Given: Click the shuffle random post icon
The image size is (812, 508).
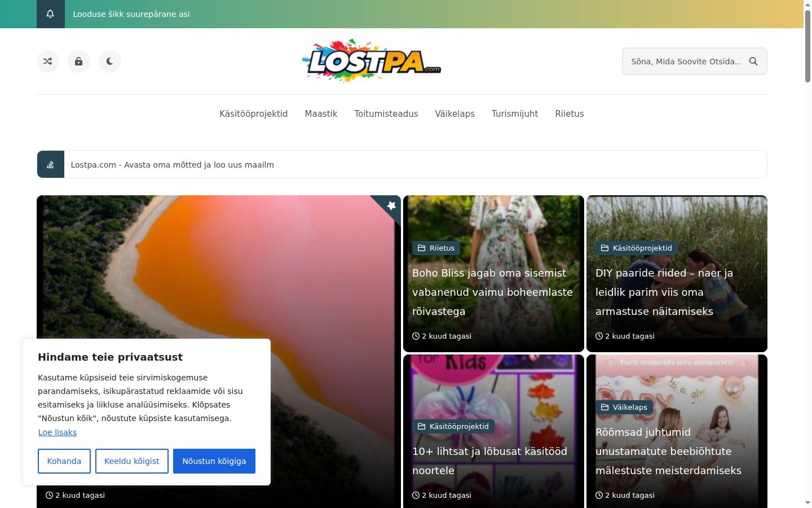Looking at the screenshot, I should tap(48, 61).
